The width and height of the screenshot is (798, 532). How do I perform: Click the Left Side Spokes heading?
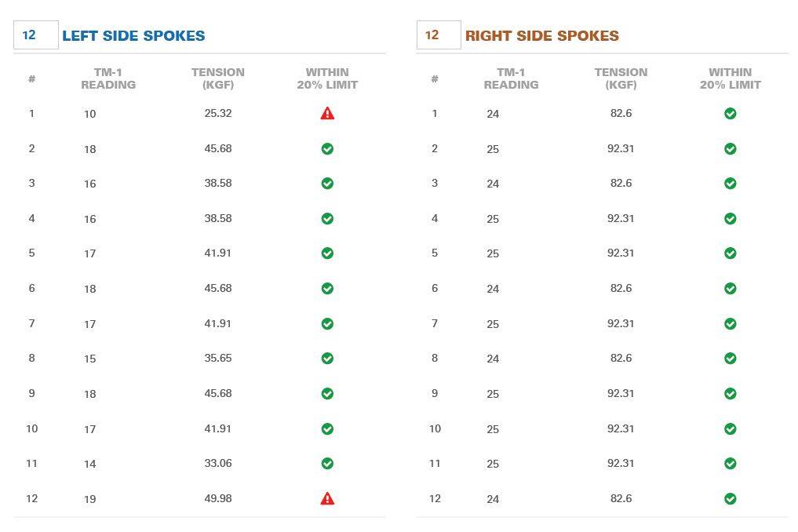click(x=134, y=35)
